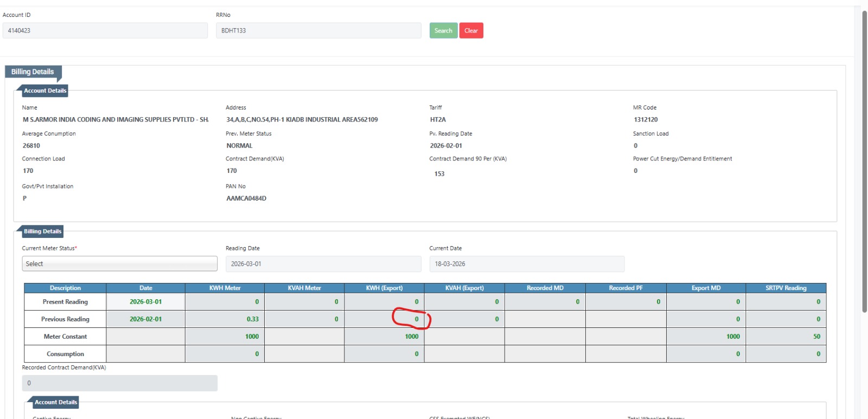
Task: Select Present Reading Recorded PF cell
Action: click(x=626, y=302)
